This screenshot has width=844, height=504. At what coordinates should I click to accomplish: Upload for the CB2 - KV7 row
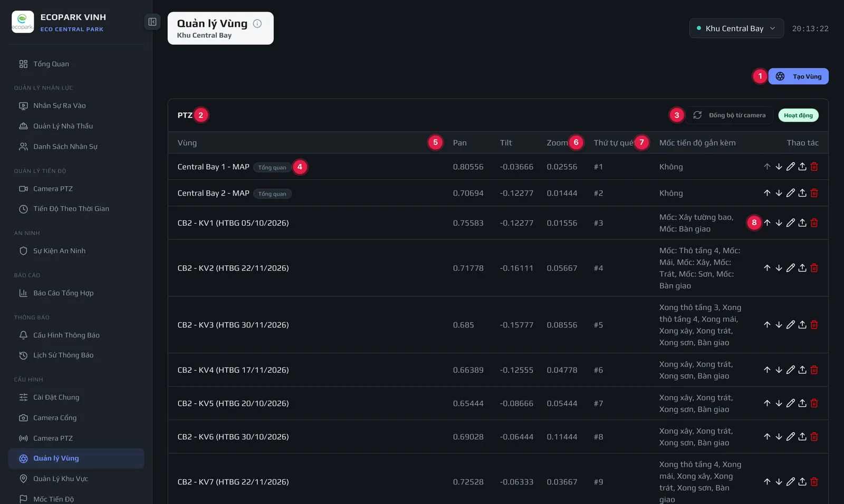tap(802, 482)
